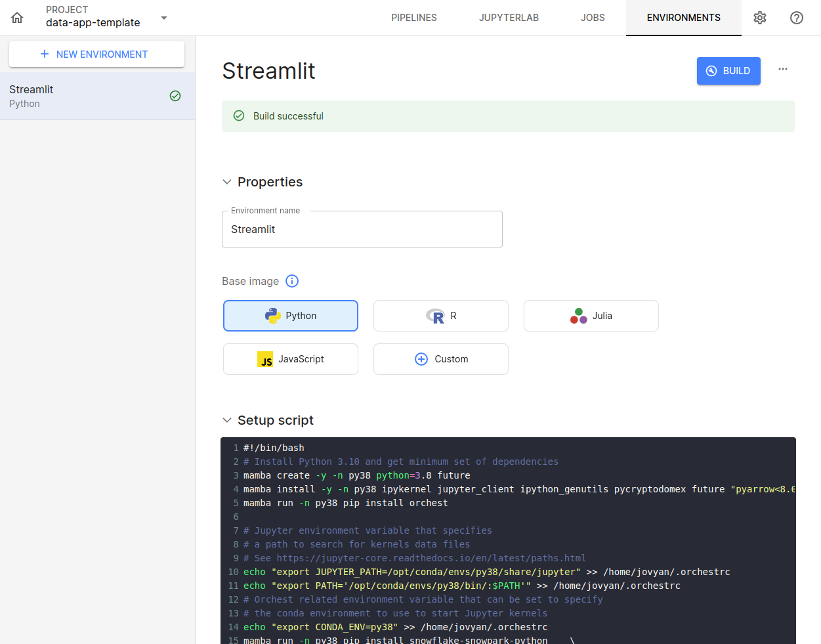Click the Build successful check icon
The image size is (821, 644).
[239, 116]
